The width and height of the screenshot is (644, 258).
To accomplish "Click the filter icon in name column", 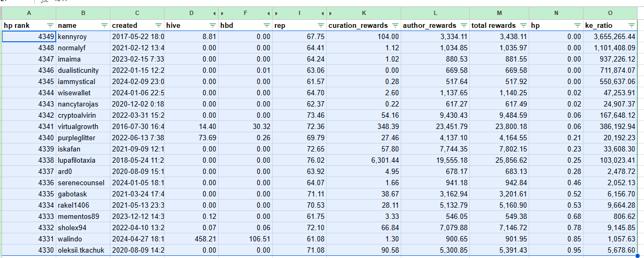I will point(104,25).
